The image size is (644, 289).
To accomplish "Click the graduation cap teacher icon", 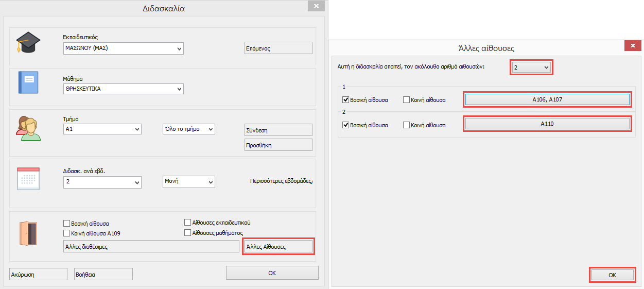I will pyautogui.click(x=28, y=42).
